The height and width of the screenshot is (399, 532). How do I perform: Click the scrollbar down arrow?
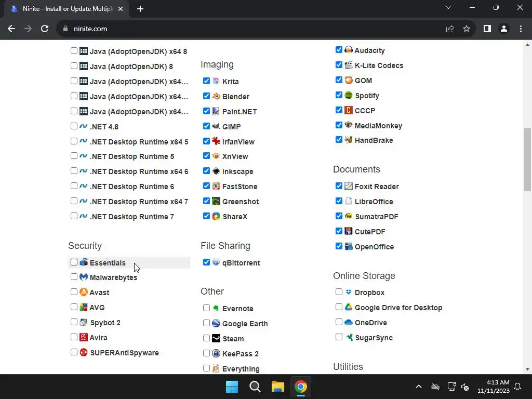(527, 369)
